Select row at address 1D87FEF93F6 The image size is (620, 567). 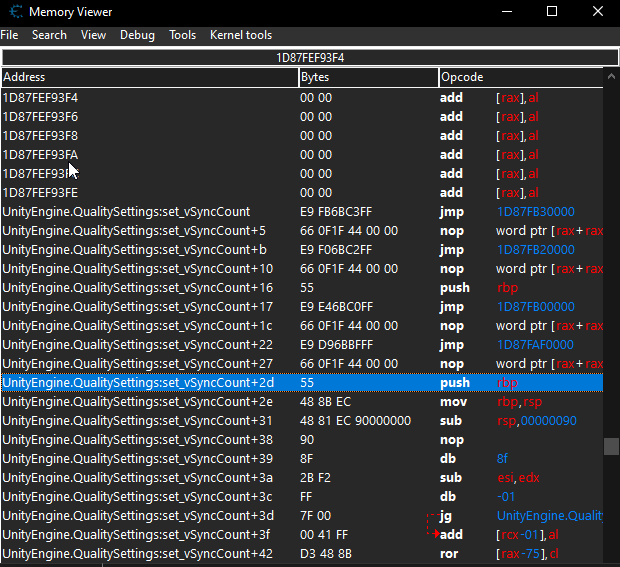point(300,117)
